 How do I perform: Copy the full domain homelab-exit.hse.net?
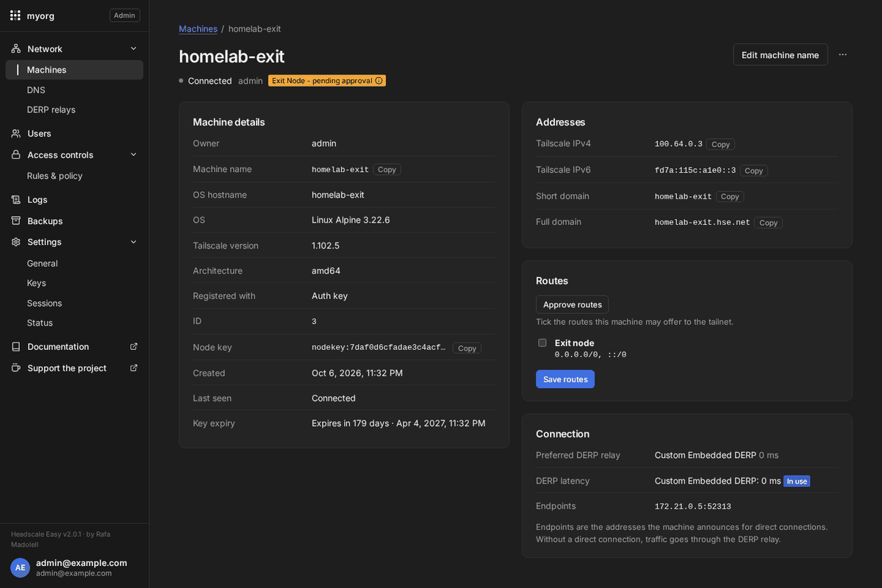(x=768, y=223)
